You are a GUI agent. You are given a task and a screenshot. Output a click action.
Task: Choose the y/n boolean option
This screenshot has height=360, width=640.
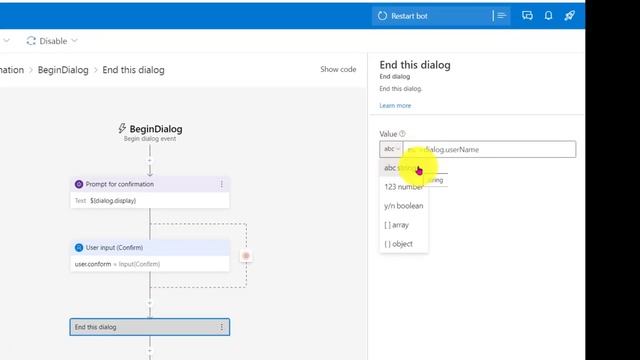404,206
